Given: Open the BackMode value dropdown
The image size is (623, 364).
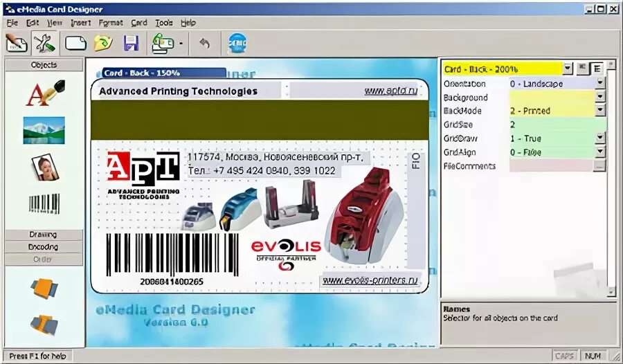Looking at the screenshot, I should click(x=600, y=110).
